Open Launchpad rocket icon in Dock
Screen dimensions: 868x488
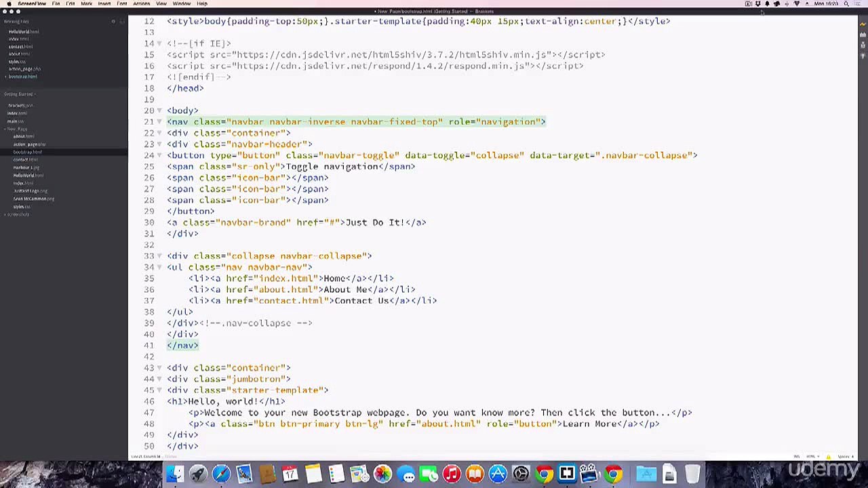pyautogui.click(x=198, y=474)
